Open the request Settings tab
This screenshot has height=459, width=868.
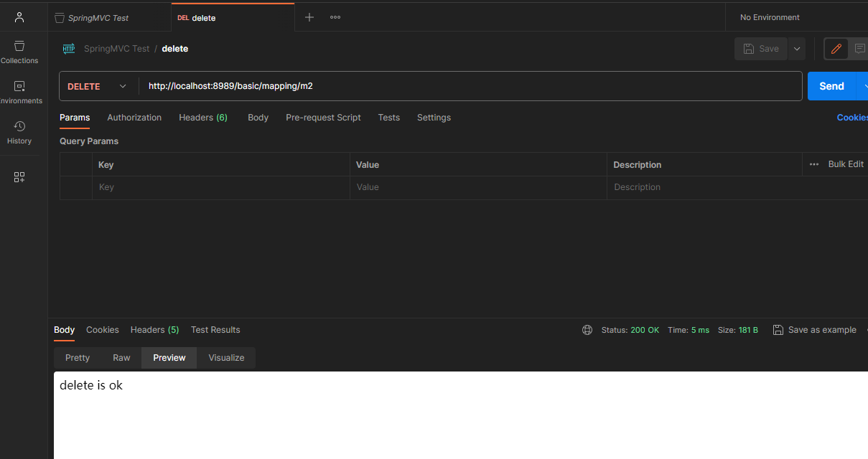pos(434,118)
